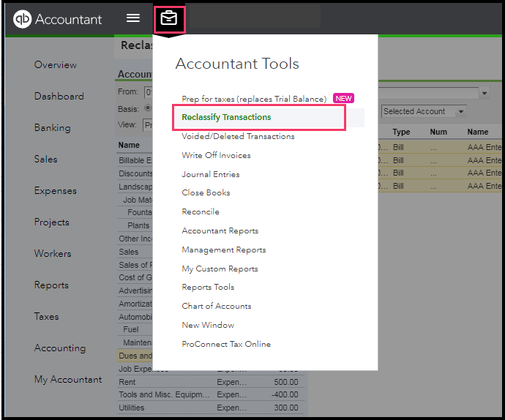
Task: Select Write Off Invoices
Action: pyautogui.click(x=216, y=155)
